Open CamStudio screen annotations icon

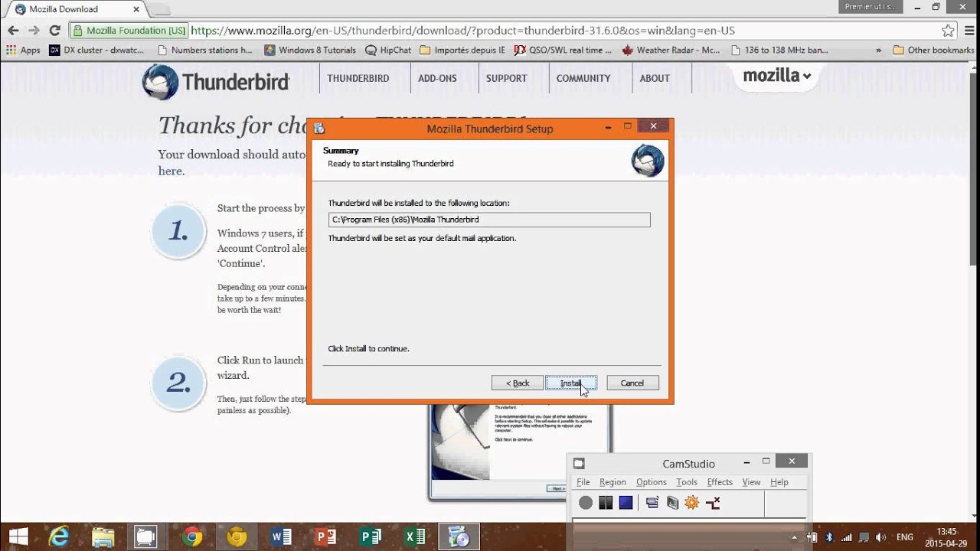pos(672,503)
